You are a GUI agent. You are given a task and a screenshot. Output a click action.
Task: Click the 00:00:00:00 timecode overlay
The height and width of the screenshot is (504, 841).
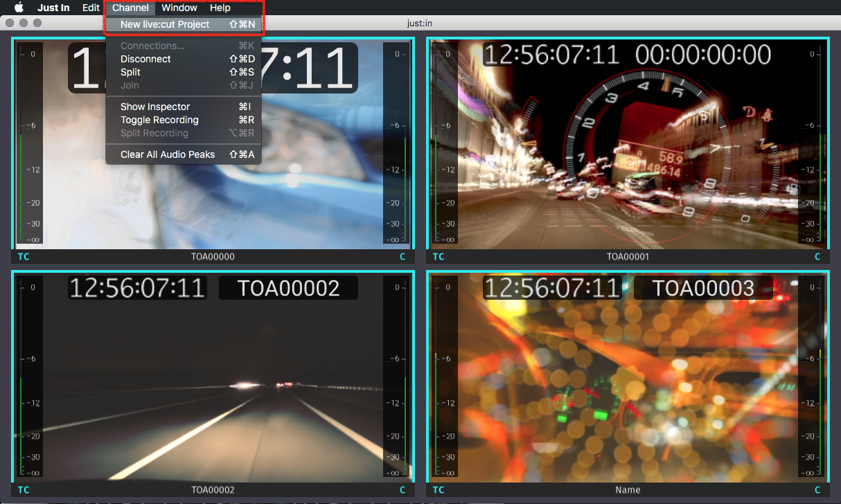click(x=703, y=55)
